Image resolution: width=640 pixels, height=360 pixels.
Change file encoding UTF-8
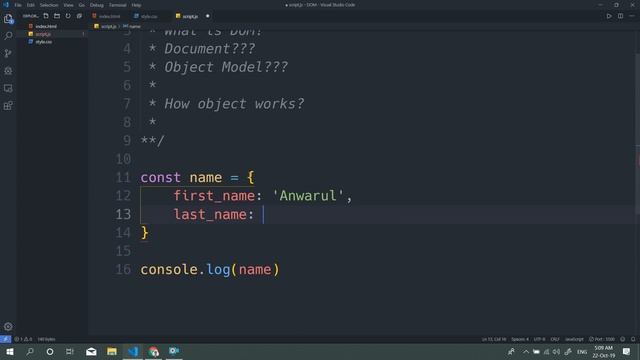(x=539, y=339)
